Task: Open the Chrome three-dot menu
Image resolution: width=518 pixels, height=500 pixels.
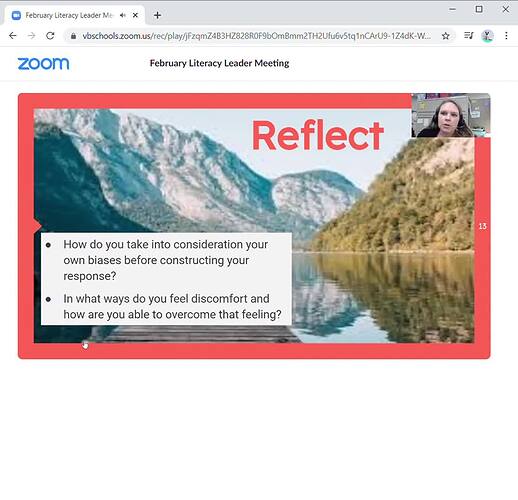Action: click(506, 36)
